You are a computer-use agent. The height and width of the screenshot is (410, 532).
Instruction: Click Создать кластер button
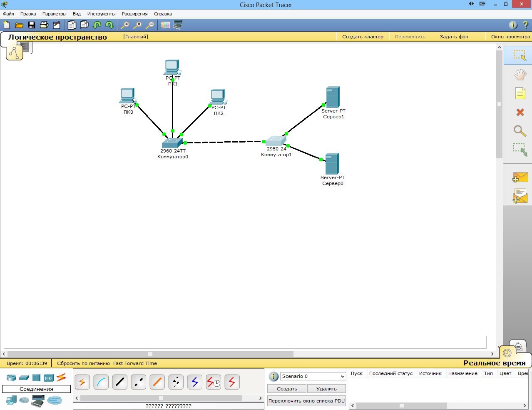(x=363, y=37)
